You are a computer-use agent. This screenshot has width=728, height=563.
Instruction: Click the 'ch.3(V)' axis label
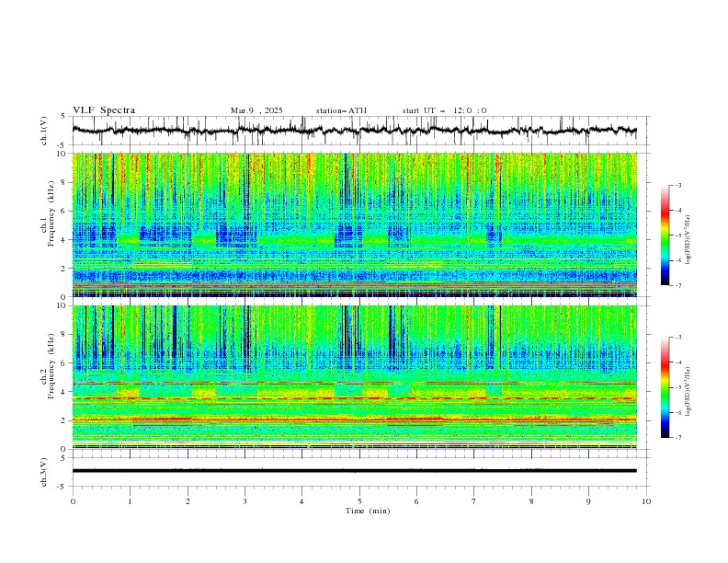tap(44, 472)
